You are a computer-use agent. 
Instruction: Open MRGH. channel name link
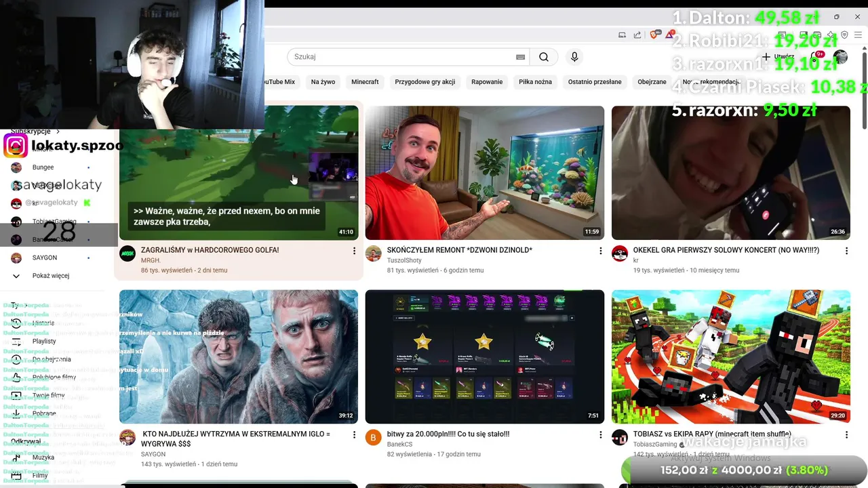pyautogui.click(x=151, y=260)
